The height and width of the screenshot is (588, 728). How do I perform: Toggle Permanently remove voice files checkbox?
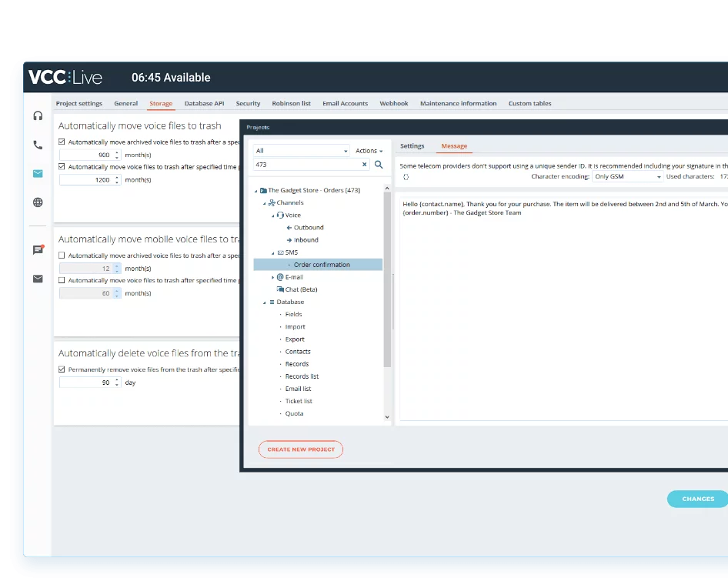coord(62,369)
